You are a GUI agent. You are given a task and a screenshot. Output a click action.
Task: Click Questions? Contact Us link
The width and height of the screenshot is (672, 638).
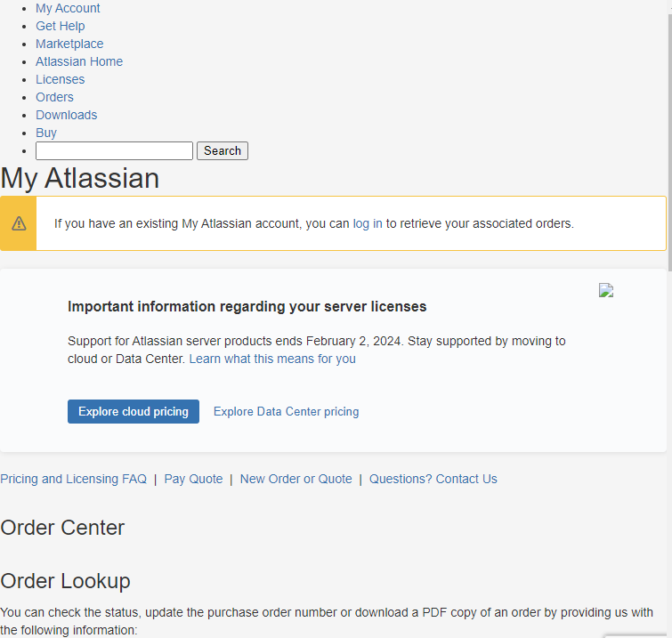pos(433,479)
